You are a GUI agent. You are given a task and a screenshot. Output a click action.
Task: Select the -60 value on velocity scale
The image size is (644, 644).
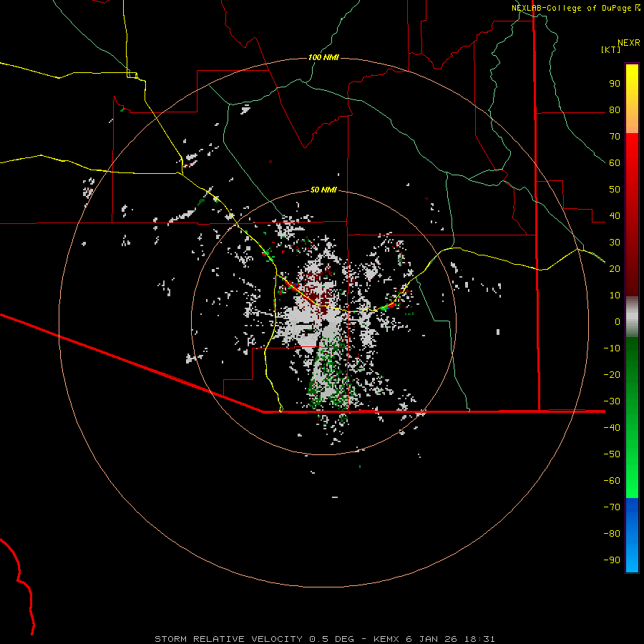tap(612, 481)
